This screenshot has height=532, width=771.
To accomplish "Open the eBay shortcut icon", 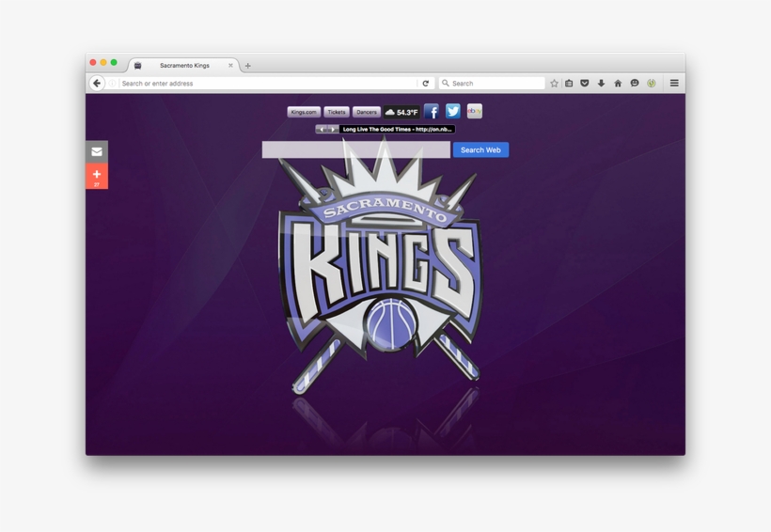I will 475,112.
